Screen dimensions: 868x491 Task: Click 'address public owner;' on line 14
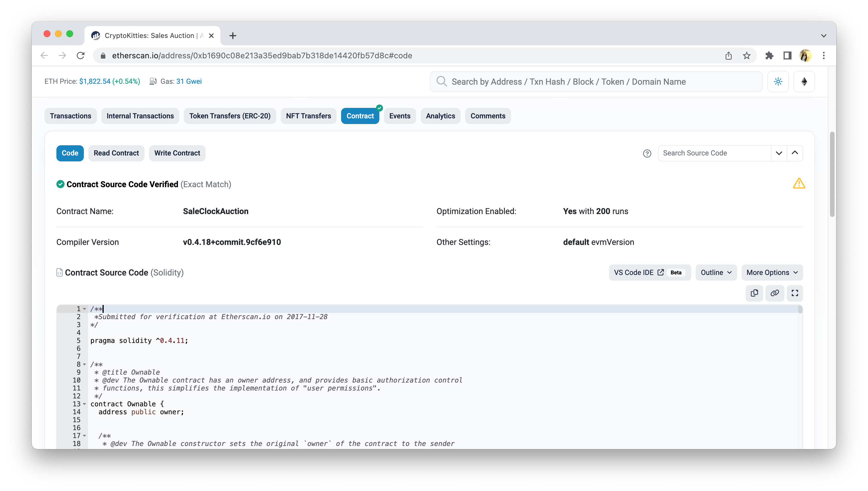141,412
